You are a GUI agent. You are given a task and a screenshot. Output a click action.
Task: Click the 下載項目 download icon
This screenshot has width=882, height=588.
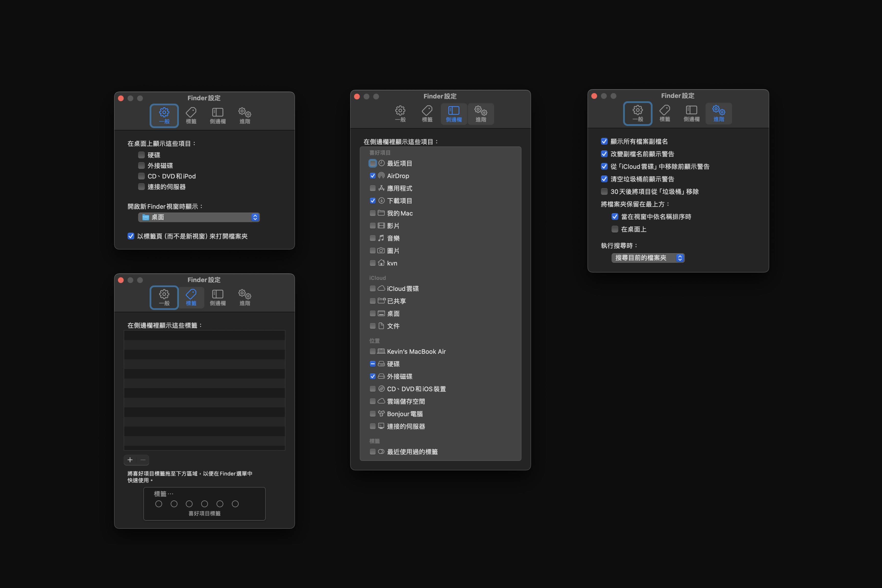coord(381,201)
